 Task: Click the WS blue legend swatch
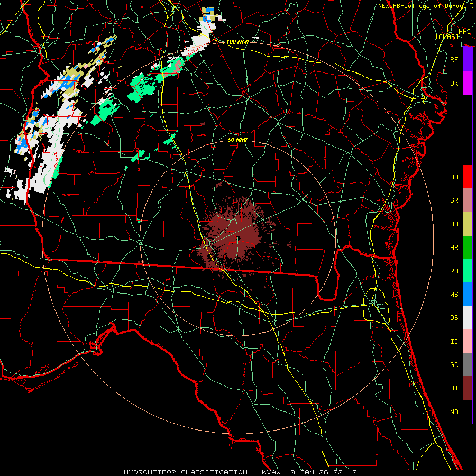467,294
